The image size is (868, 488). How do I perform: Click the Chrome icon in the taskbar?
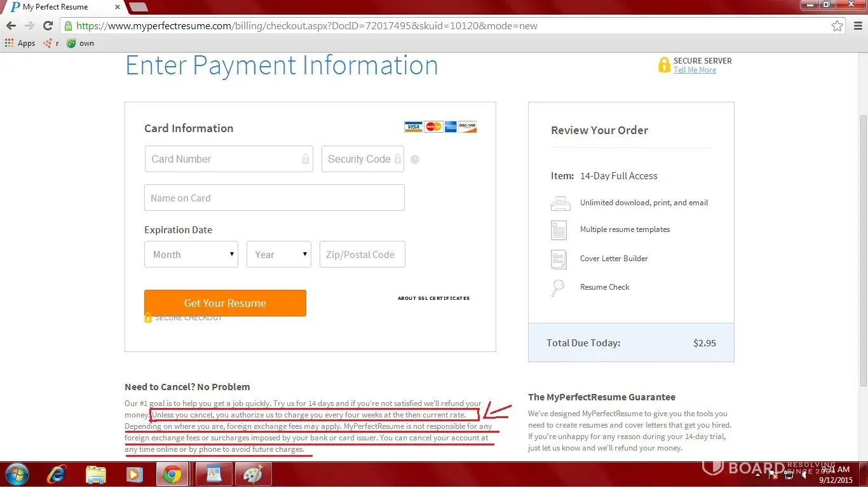[x=172, y=475]
